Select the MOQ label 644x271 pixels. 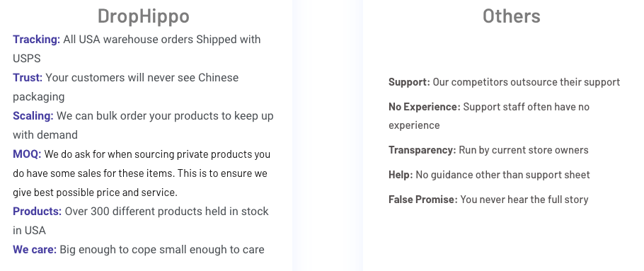[x=27, y=154]
